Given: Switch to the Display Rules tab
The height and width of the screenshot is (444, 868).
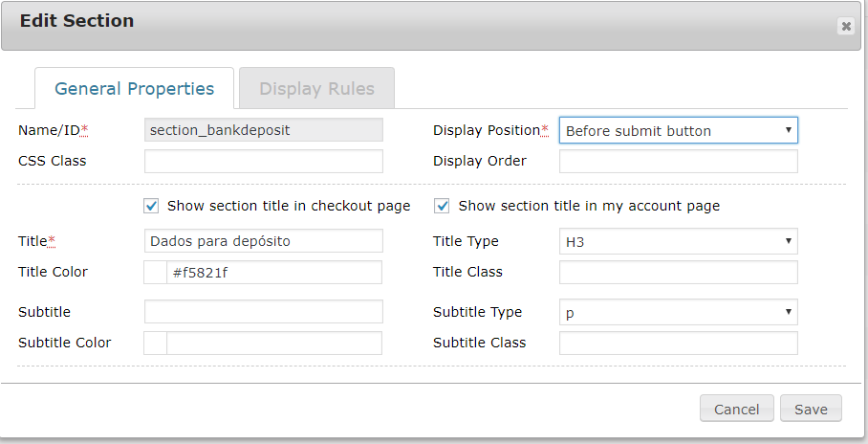Looking at the screenshot, I should [x=316, y=89].
